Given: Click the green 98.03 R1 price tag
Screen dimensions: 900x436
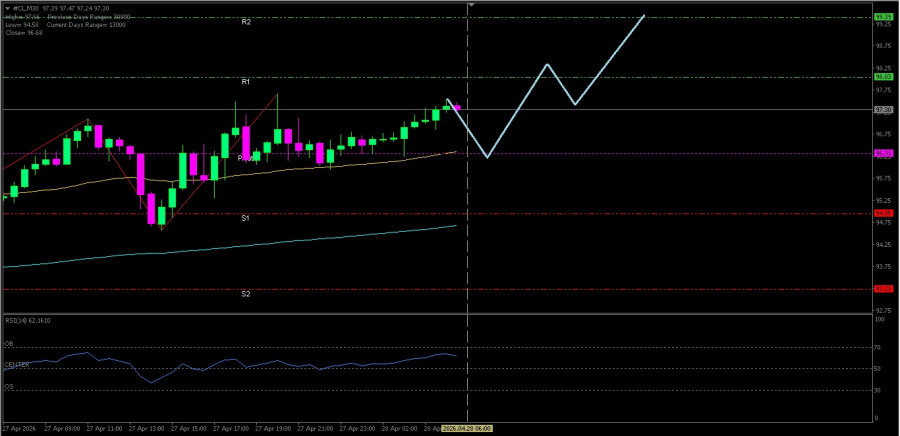Looking at the screenshot, I should (x=883, y=77).
